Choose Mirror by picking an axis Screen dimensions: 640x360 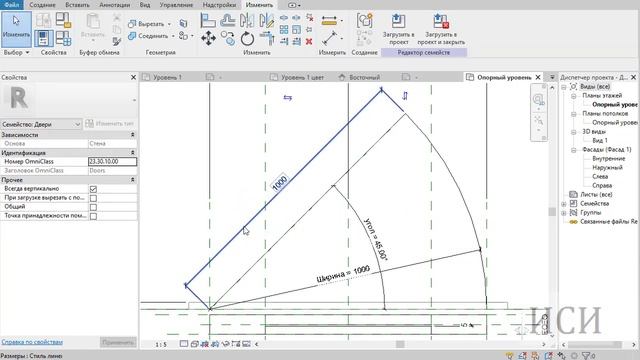[247, 20]
